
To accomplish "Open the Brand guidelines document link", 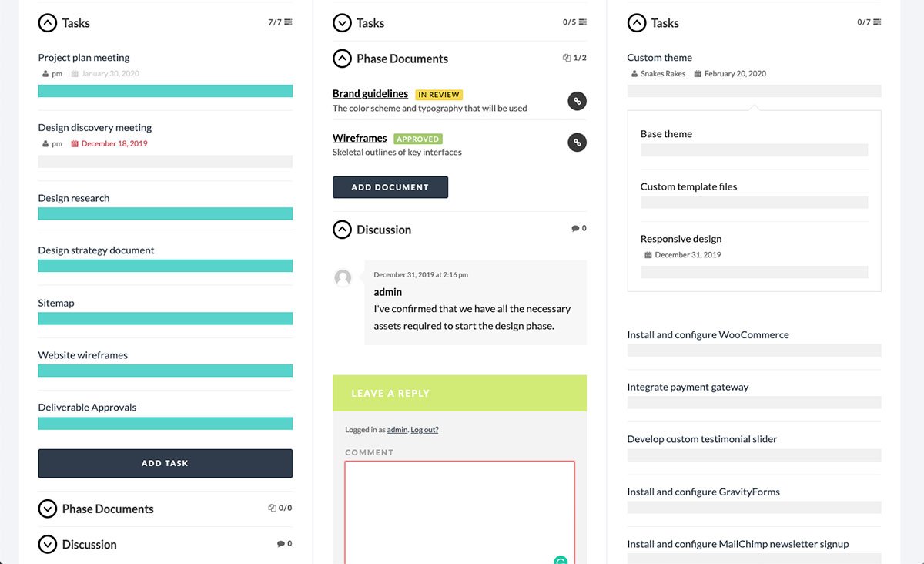I will (370, 93).
